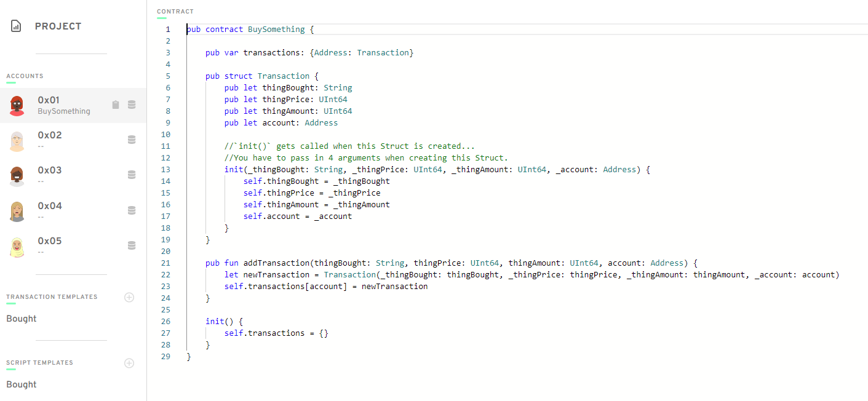Click the 0x02 account avatar
868x401 pixels.
17,141
